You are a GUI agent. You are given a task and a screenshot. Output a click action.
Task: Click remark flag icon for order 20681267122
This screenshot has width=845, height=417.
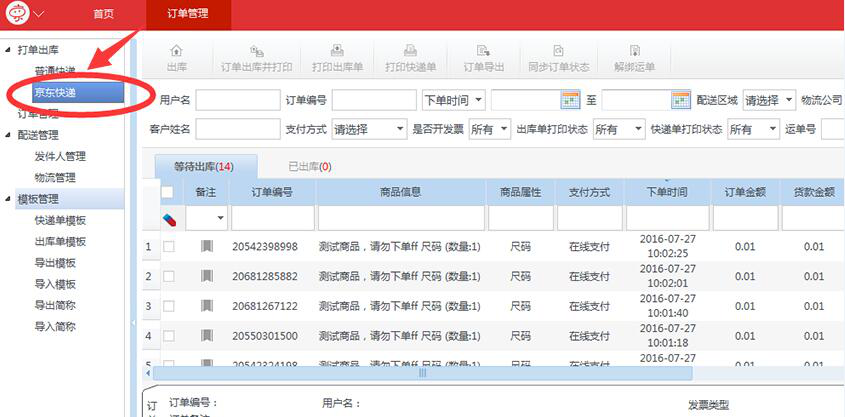(x=206, y=306)
